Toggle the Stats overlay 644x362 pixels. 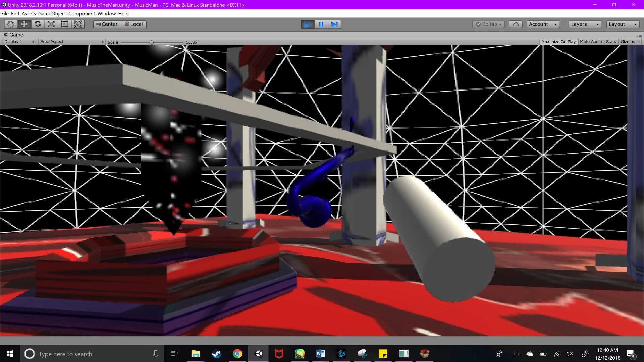(611, 42)
